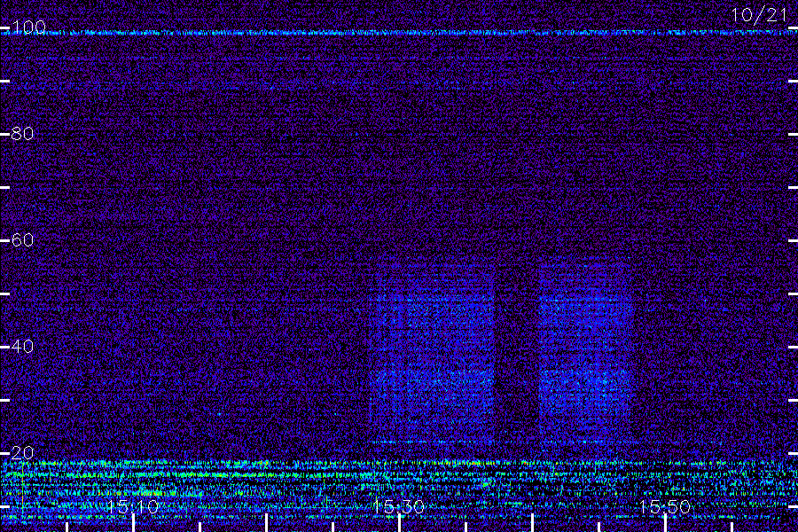Click the 80 frequency axis label
The height and width of the screenshot is (532, 798).
[22, 133]
